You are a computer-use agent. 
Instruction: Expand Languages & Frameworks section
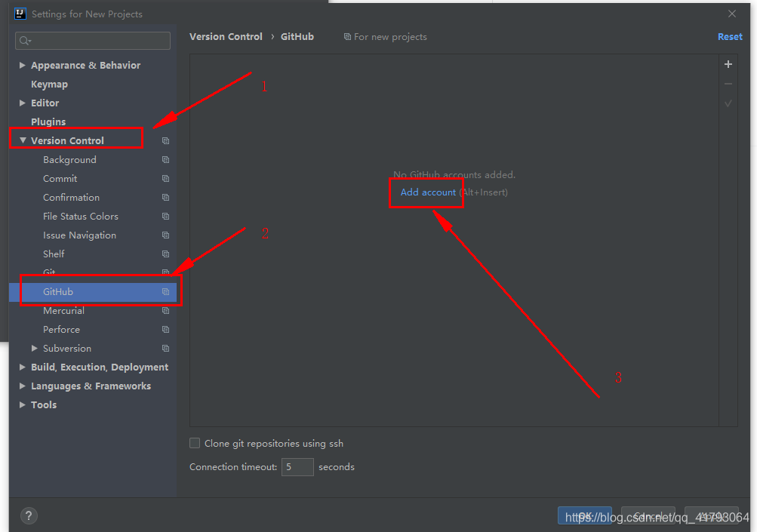tap(22, 386)
